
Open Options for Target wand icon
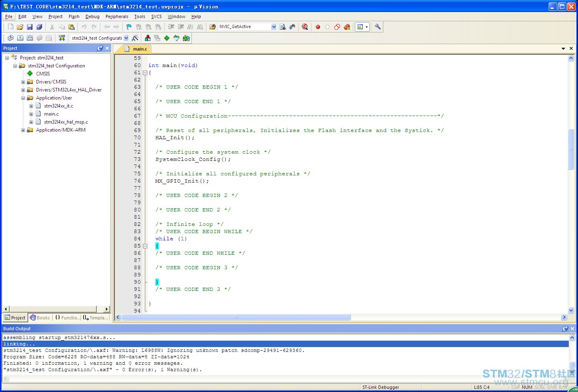click(135, 38)
